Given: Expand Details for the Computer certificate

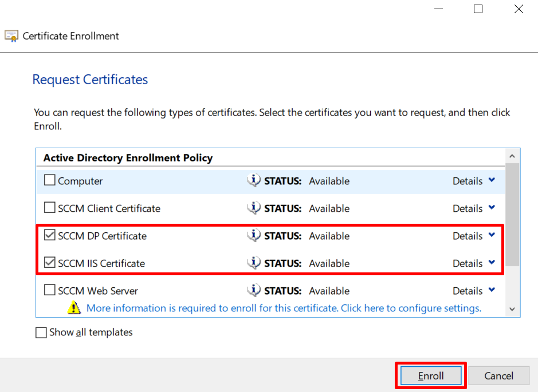Looking at the screenshot, I should pyautogui.click(x=474, y=181).
